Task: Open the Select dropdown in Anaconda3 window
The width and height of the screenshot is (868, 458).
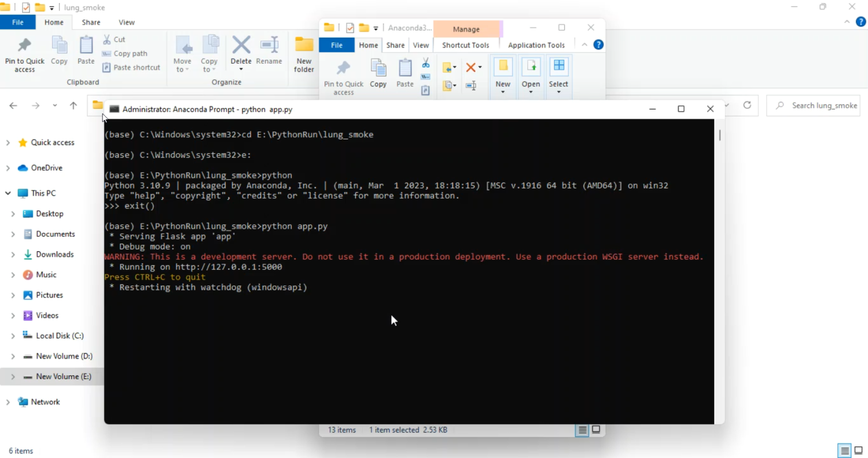Action: [558, 91]
